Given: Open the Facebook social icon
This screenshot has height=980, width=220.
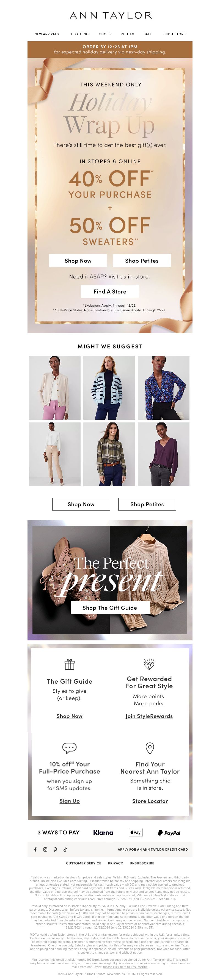Looking at the screenshot, I should 35,849.
